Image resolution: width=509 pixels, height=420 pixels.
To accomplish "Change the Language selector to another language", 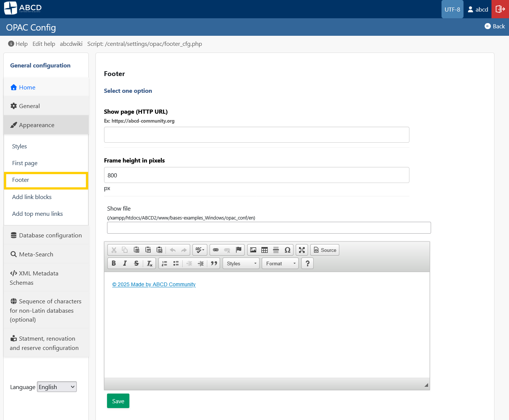I will 56,387.
